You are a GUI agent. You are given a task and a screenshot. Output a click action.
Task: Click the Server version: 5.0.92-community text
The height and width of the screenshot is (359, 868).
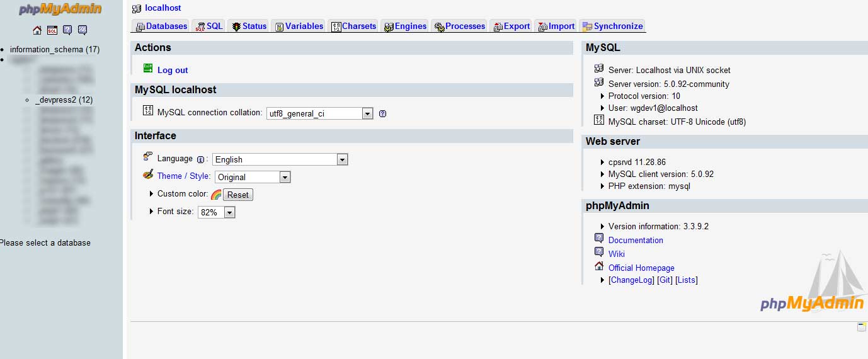(669, 84)
